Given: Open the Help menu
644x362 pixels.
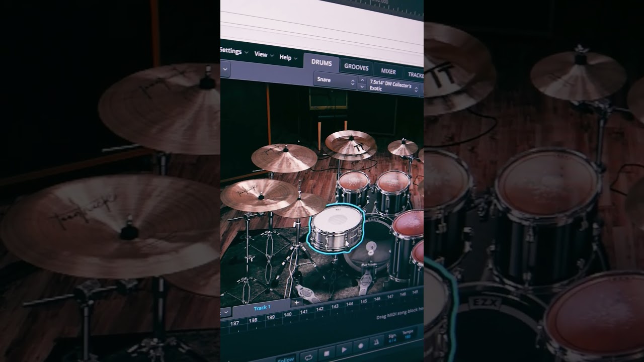Looking at the screenshot, I should pos(288,58).
